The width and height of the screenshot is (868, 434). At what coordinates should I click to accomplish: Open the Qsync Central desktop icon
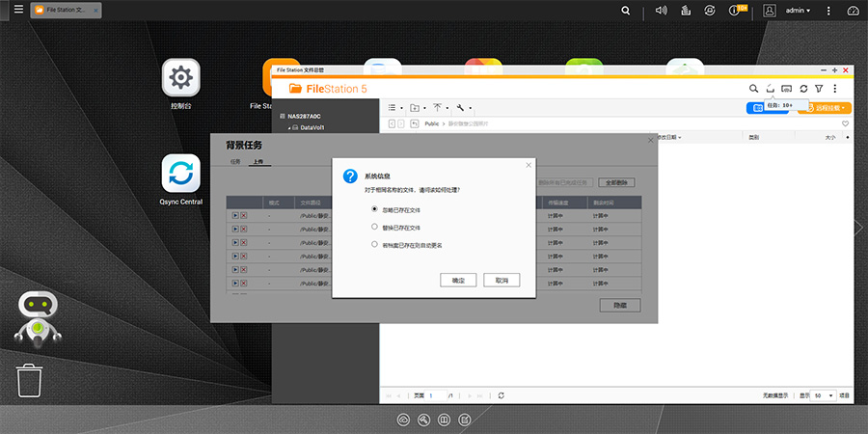(x=180, y=174)
